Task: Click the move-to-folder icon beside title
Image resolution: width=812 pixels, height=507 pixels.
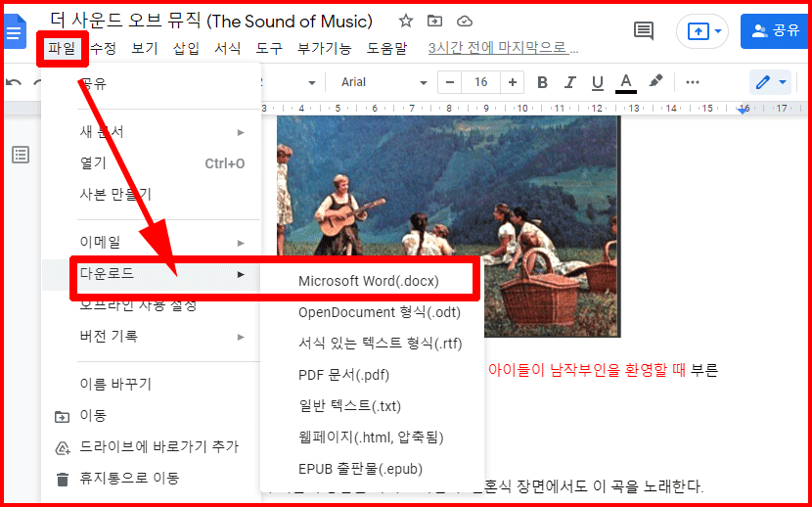Action: click(x=434, y=21)
